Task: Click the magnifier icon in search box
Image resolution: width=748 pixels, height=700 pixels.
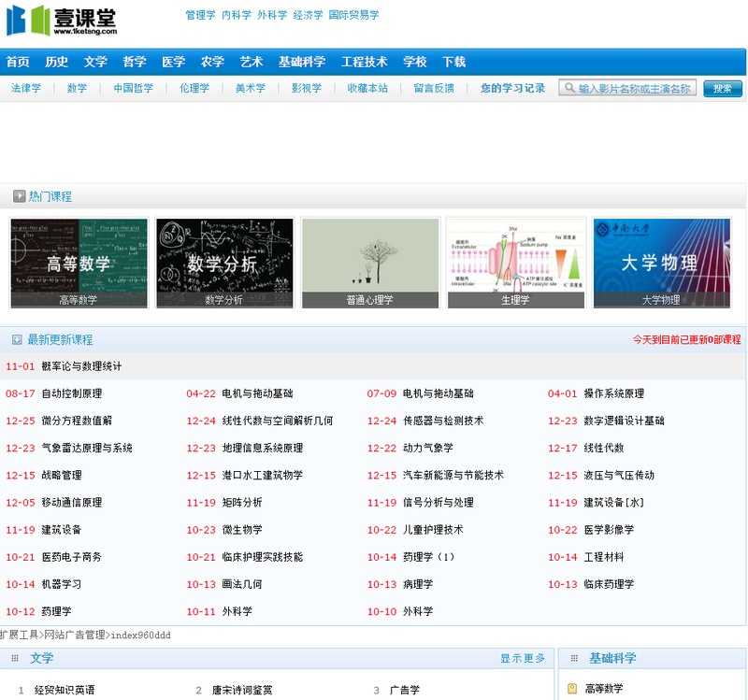Action: (x=568, y=88)
